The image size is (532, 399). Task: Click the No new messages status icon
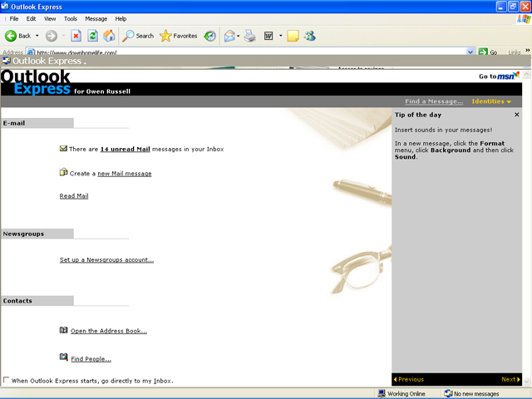[x=448, y=393]
